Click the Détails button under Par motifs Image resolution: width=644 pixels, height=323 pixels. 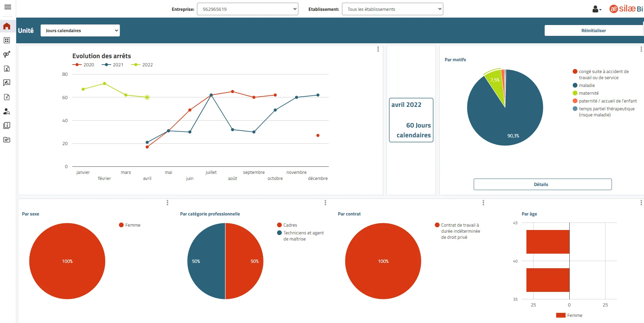point(543,184)
